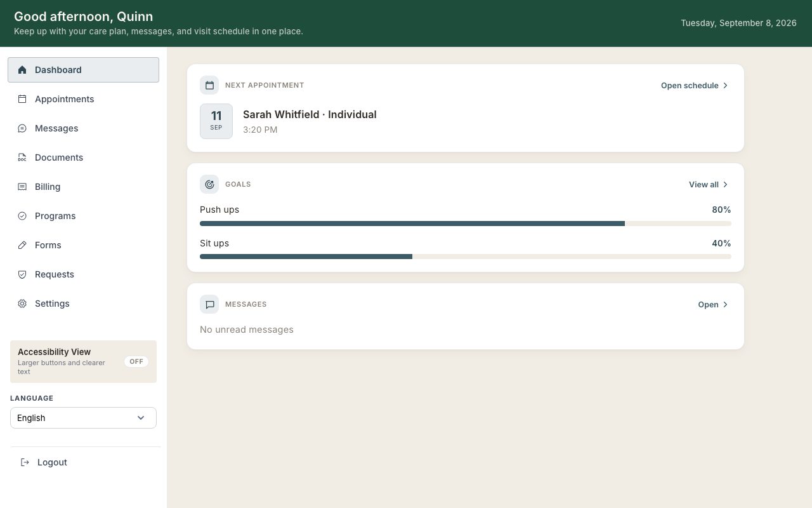The height and width of the screenshot is (508, 812).
Task: Log out using the Logout label
Action: coord(52,462)
